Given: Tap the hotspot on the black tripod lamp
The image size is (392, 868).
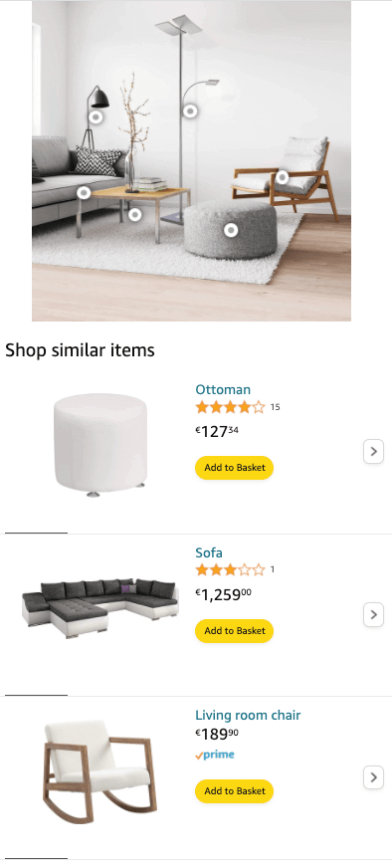Looking at the screenshot, I should coord(96,117).
